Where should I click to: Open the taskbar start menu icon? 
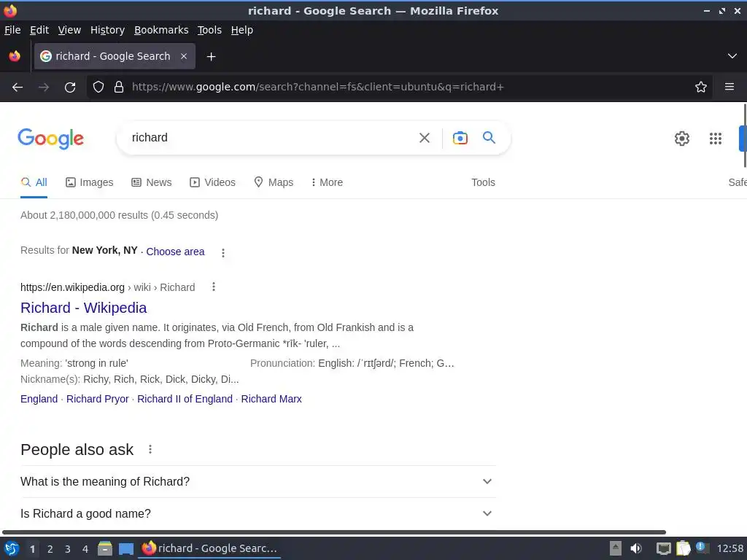pyautogui.click(x=12, y=548)
